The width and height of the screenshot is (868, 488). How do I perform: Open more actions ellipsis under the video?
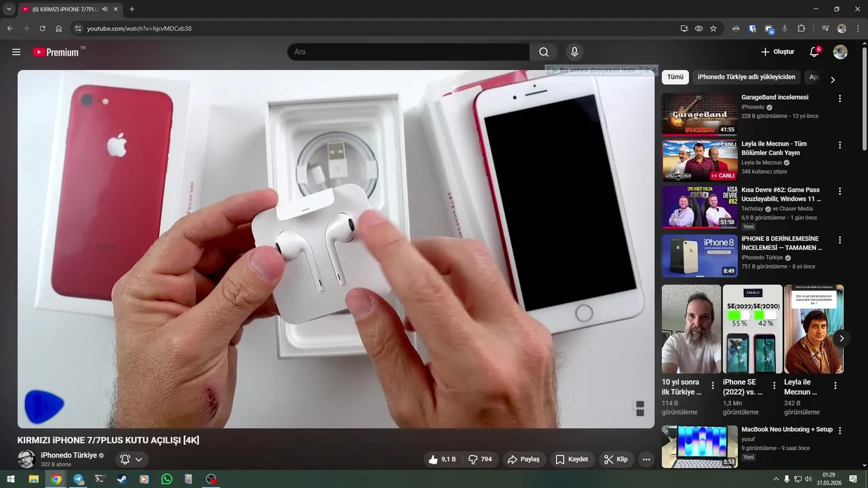(646, 460)
